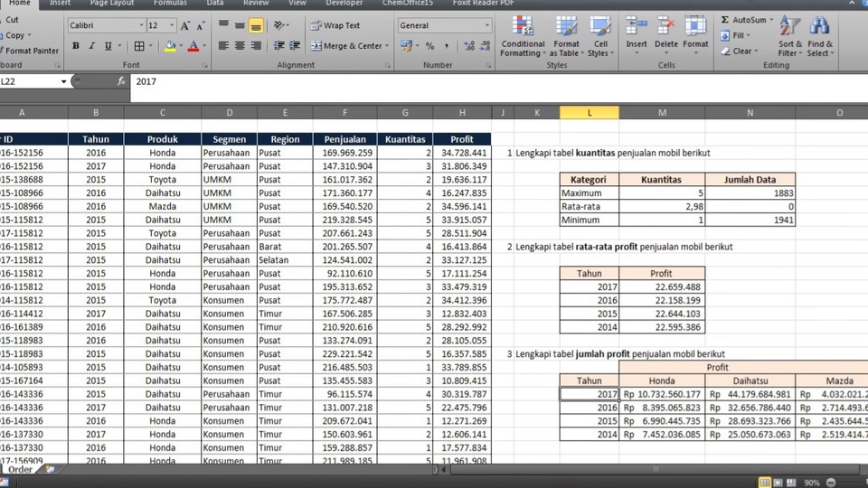Apply top vertical alignment

point(223,25)
